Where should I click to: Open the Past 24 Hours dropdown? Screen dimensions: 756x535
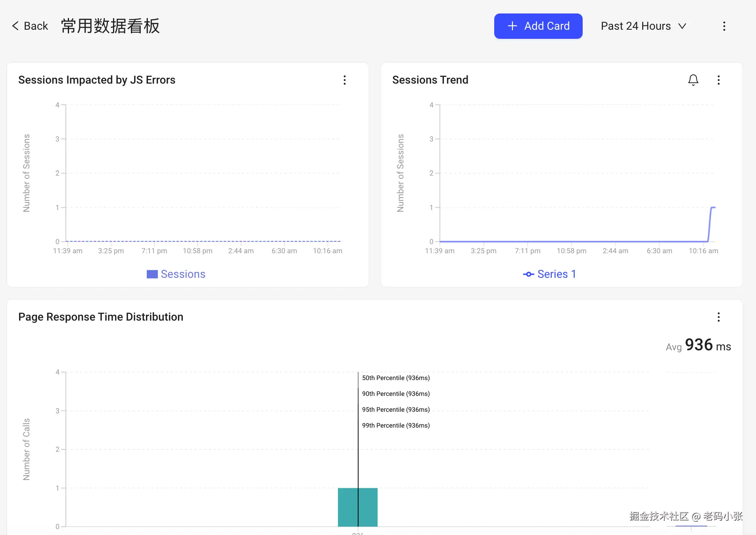tap(643, 26)
